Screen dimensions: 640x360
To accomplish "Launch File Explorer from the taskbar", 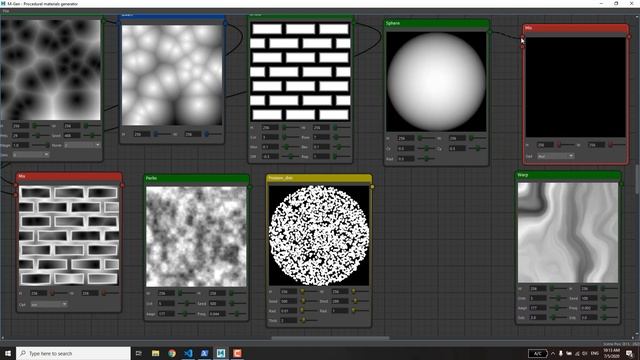I will [x=156, y=353].
